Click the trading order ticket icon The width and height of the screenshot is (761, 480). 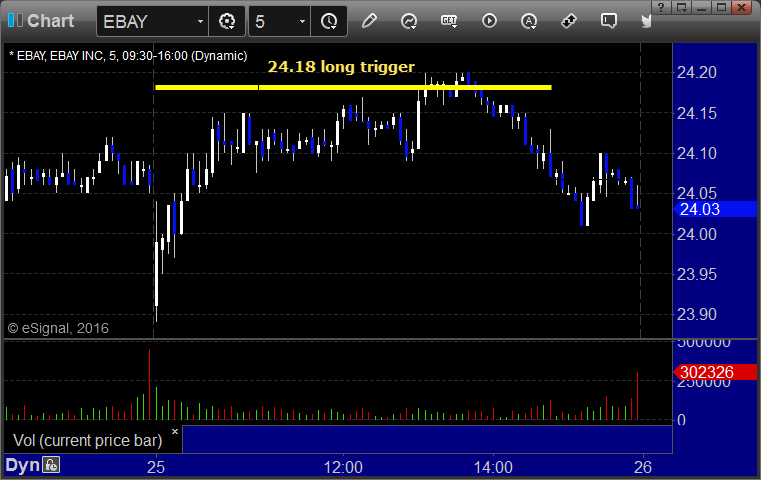(568, 21)
